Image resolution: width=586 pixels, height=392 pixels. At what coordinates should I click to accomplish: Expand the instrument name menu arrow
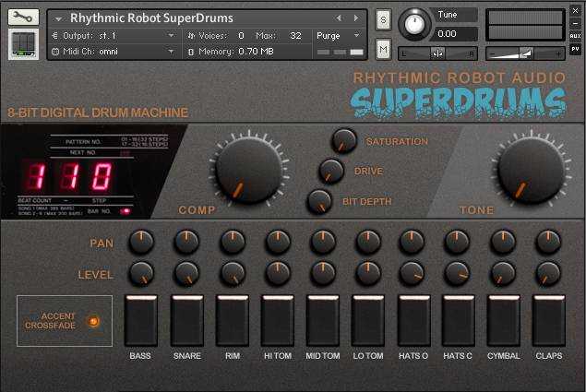click(x=58, y=18)
